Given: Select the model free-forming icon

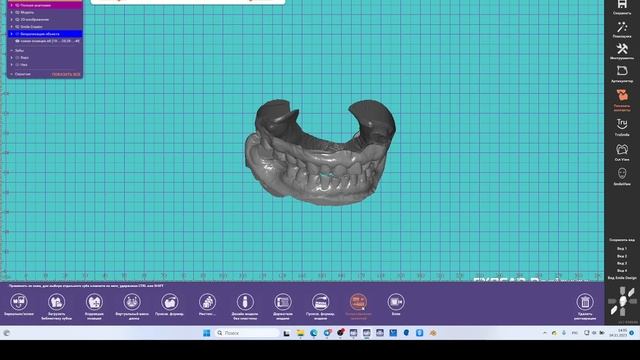Looking at the screenshot, I should coord(320,302).
